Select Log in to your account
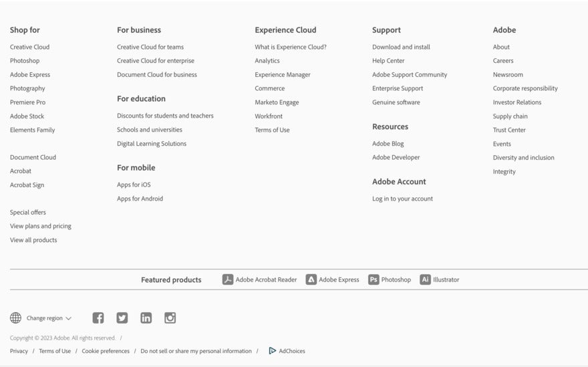Screen dimensions: 588x367 [x=402, y=199]
